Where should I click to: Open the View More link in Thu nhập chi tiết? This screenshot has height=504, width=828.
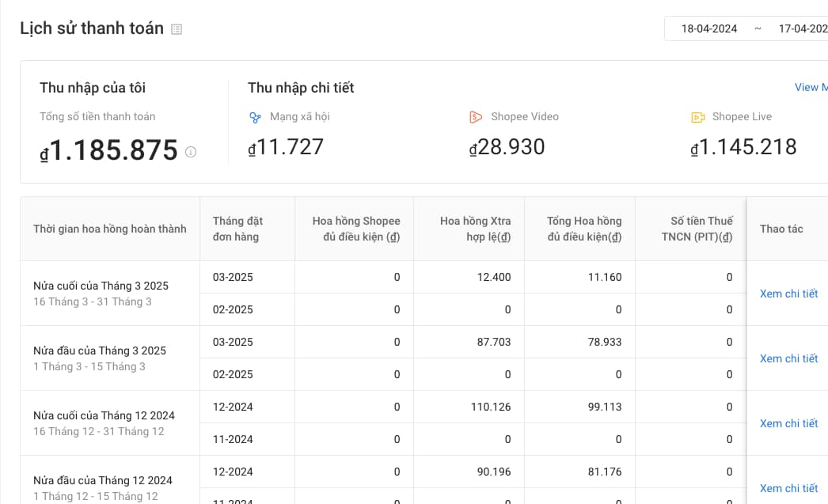point(811,87)
